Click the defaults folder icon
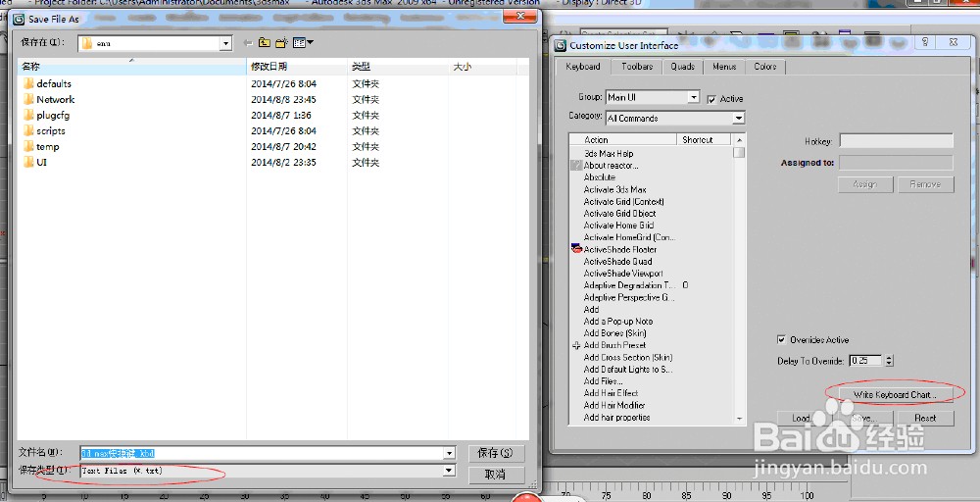Image resolution: width=980 pixels, height=502 pixels. click(28, 83)
